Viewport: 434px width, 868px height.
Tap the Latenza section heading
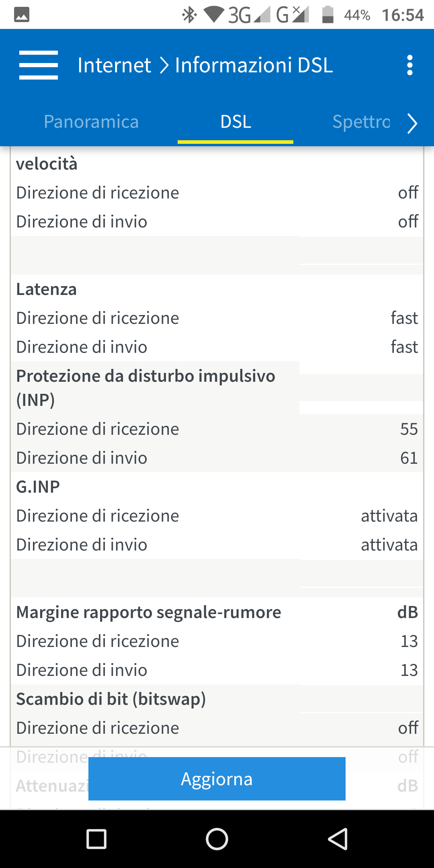(47, 289)
